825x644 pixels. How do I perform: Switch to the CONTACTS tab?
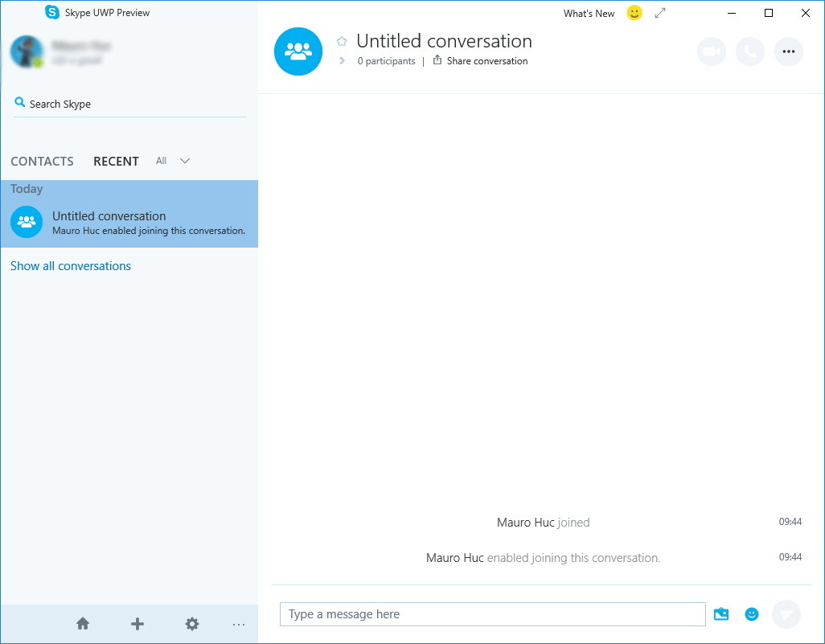pos(42,162)
